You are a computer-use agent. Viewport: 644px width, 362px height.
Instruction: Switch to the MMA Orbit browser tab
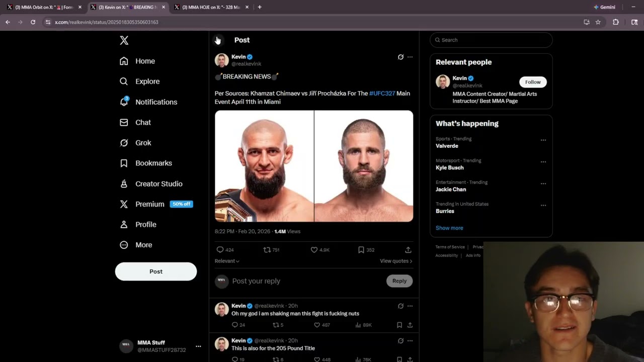(x=44, y=7)
